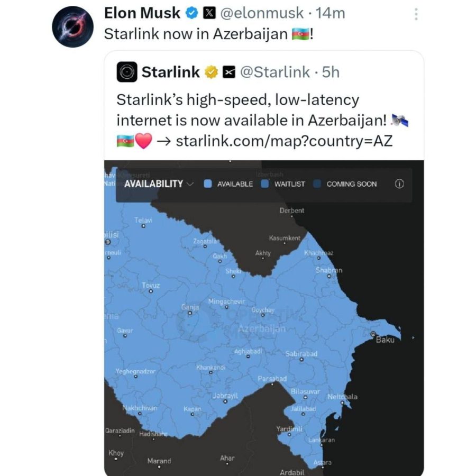The width and height of the screenshot is (476, 476).
Task: Click the Elon Musk display name
Action: click(142, 13)
